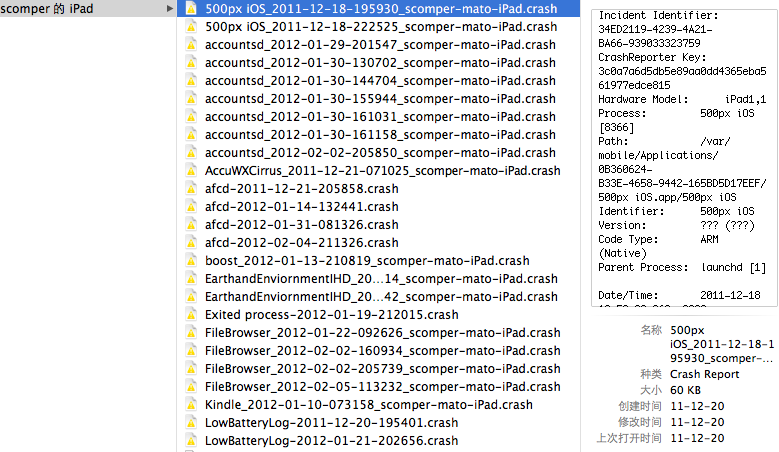Click icon of accountsd_2012-01-29-201547 file
The image size is (779, 452).
coord(191,45)
